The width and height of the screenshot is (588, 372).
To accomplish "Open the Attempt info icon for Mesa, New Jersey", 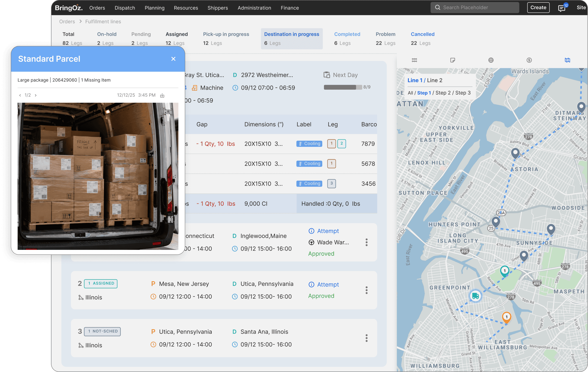I will 311,284.
